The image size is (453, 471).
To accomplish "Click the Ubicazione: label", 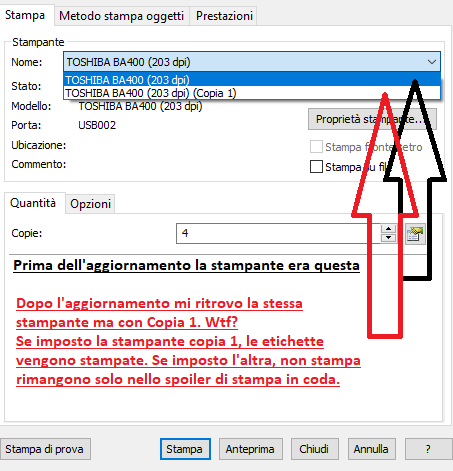I will (x=39, y=145).
